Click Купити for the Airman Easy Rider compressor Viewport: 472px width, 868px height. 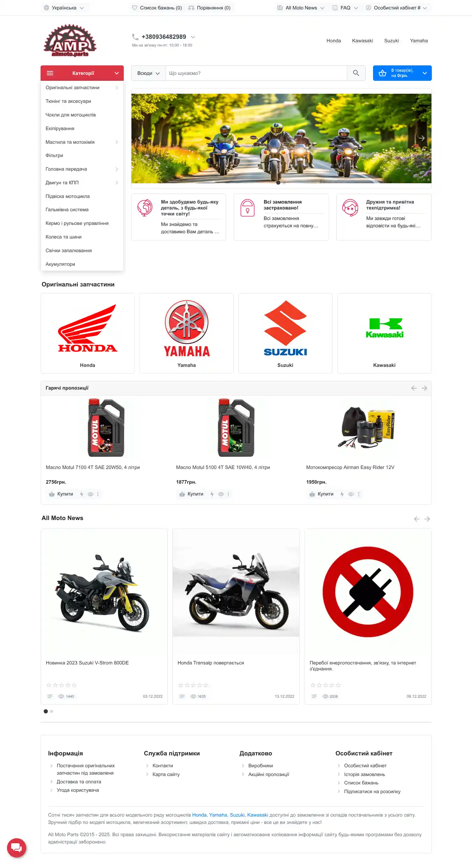(x=322, y=494)
